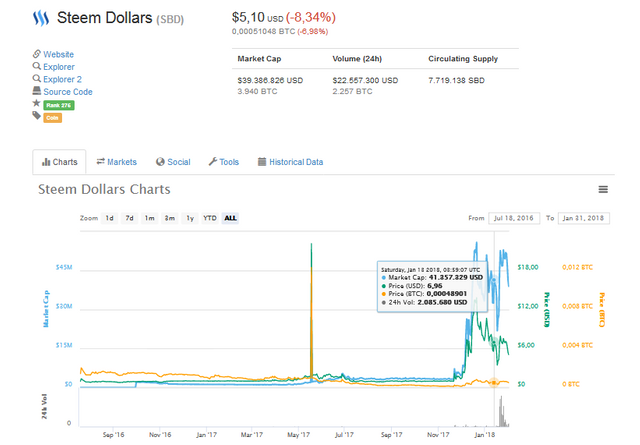Screen dimensions: 640x445
Task: Click the magnifier icon beside Explorer 2
Action: coord(37,78)
